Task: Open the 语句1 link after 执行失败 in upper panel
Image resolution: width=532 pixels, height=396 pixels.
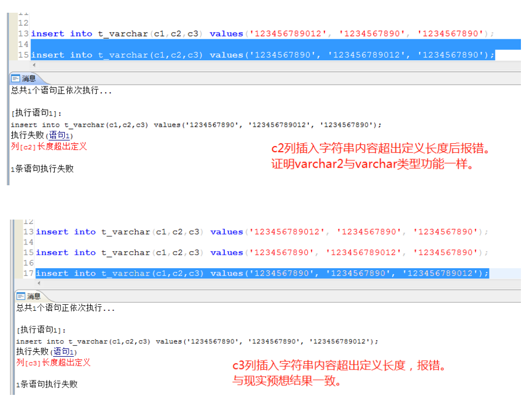Action: (60, 135)
